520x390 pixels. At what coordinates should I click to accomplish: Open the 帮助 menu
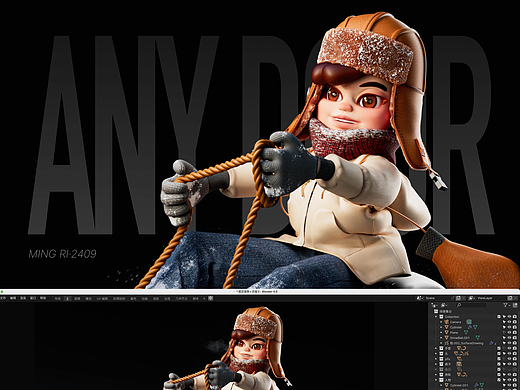42,298
